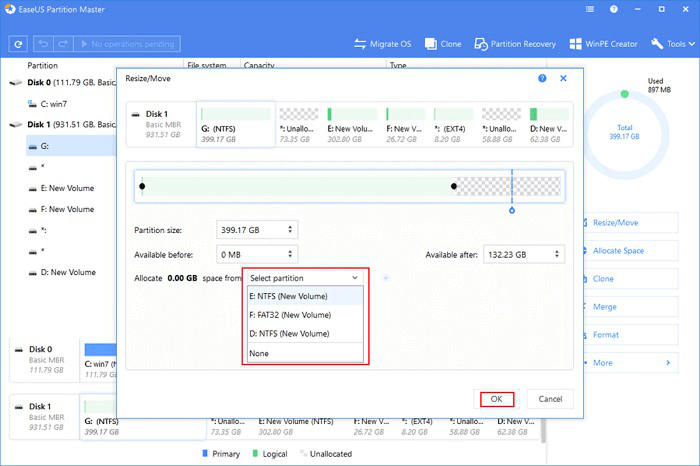Image resolution: width=700 pixels, height=466 pixels.
Task: Open the Clone tool in top toolbar
Action: click(x=443, y=44)
